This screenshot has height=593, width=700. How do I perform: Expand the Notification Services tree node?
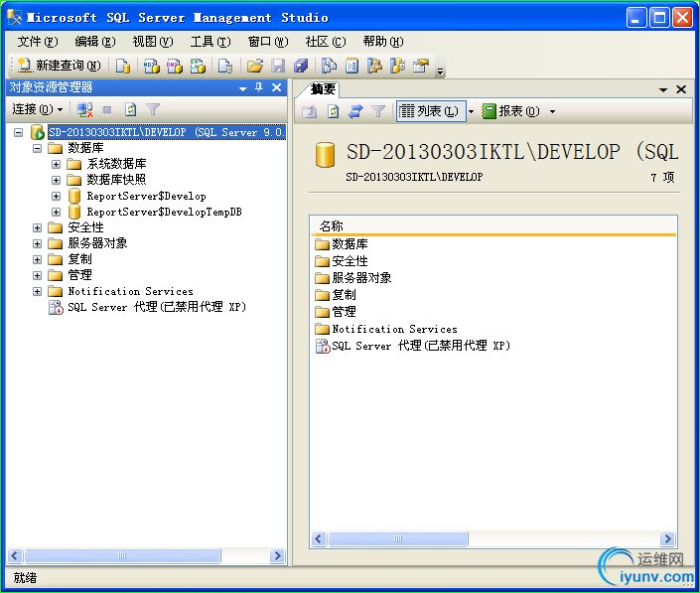37,292
